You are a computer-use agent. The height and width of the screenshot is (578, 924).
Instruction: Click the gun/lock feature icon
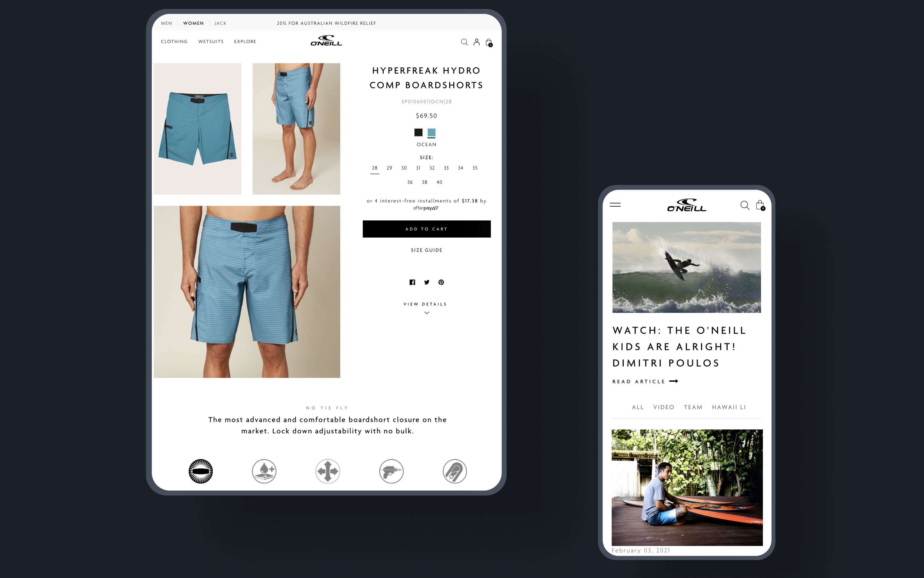(391, 471)
